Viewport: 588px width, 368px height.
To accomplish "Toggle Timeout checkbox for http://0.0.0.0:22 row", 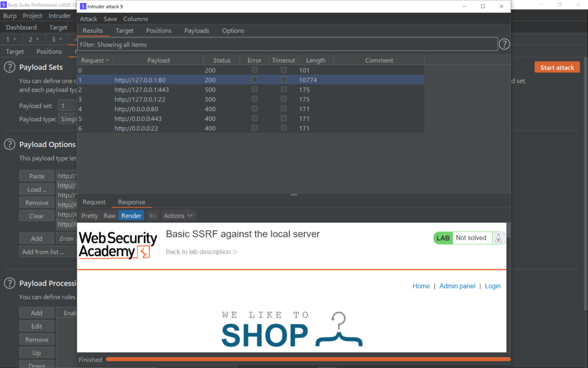I will tap(284, 128).
